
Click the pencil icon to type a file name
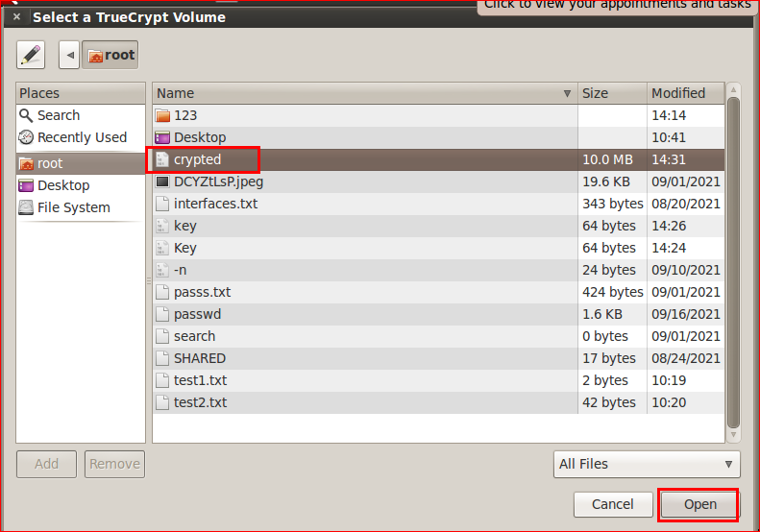31,55
